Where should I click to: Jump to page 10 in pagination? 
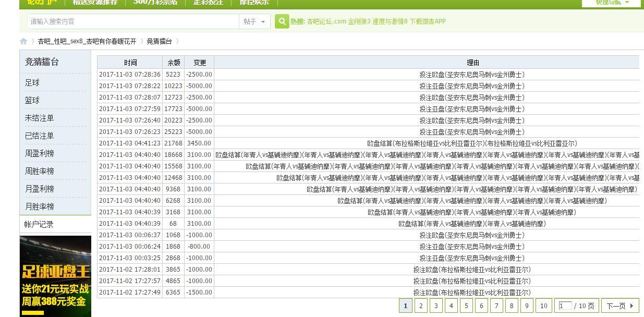(543, 306)
